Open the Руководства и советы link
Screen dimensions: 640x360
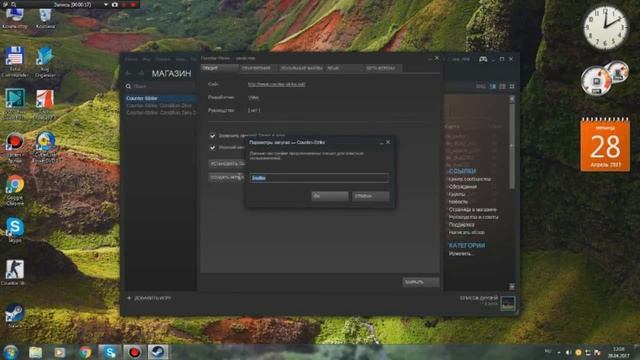coord(473,217)
